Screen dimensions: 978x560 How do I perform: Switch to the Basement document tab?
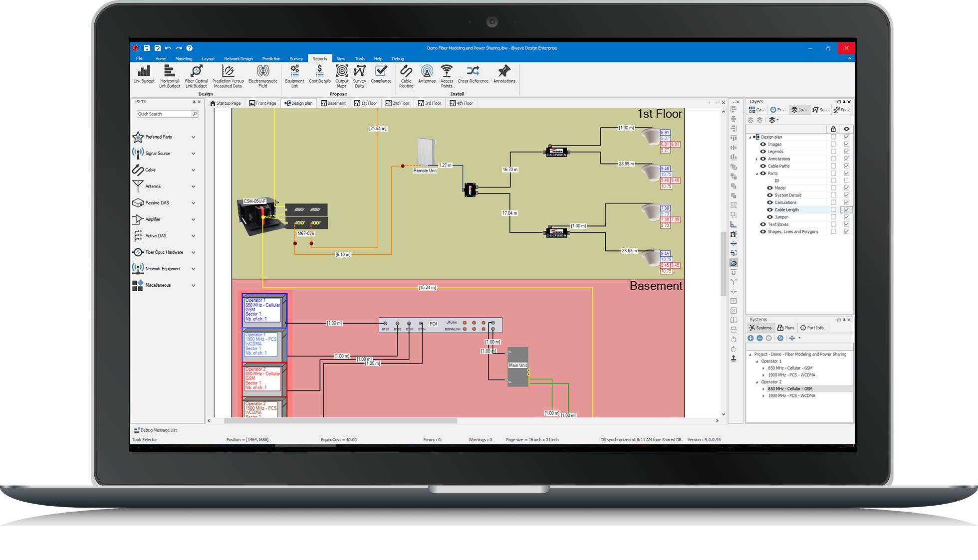(x=333, y=103)
